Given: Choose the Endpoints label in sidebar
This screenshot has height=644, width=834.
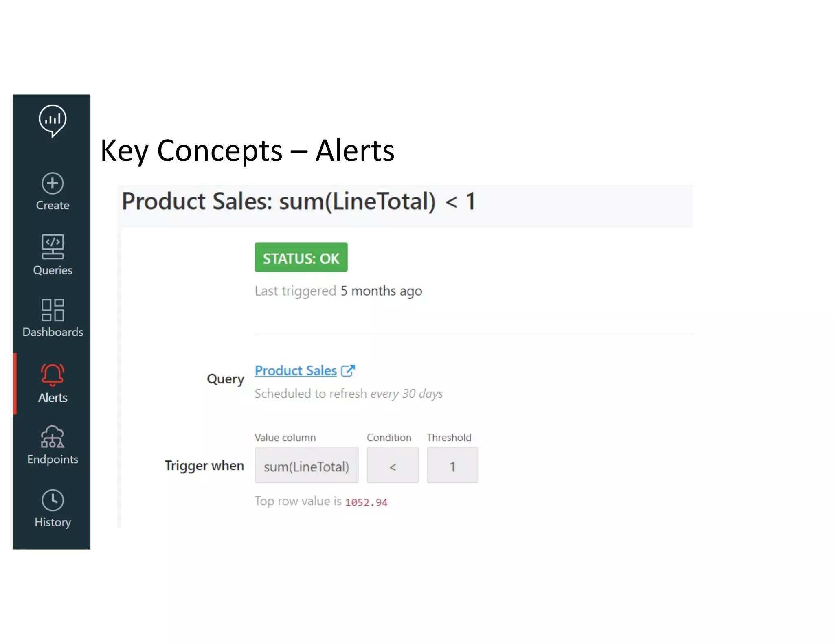Looking at the screenshot, I should [53, 459].
